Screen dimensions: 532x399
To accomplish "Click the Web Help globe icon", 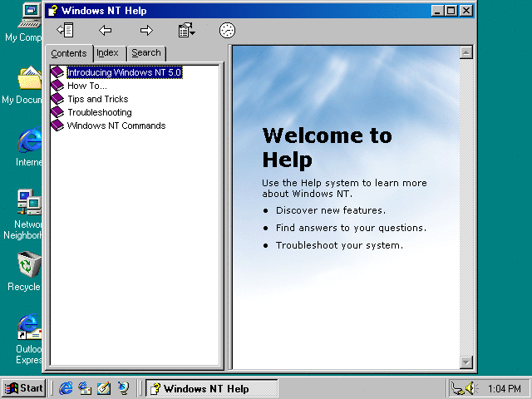I will [x=227, y=31].
